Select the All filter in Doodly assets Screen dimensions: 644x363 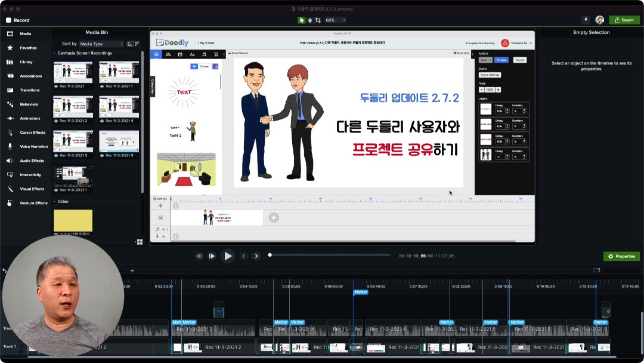[x=194, y=66]
